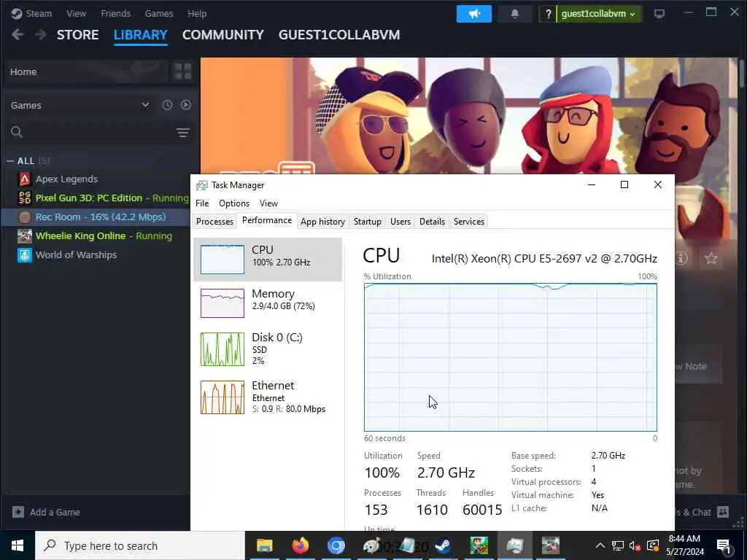The height and width of the screenshot is (560, 747).
Task: Click the Pixel Gun 3D game icon
Action: pos(24,198)
